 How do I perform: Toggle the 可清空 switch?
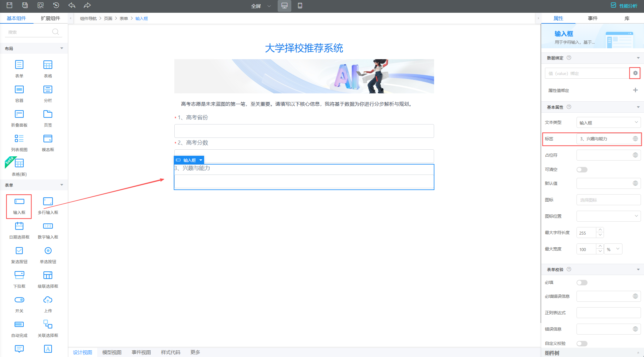[x=582, y=170]
